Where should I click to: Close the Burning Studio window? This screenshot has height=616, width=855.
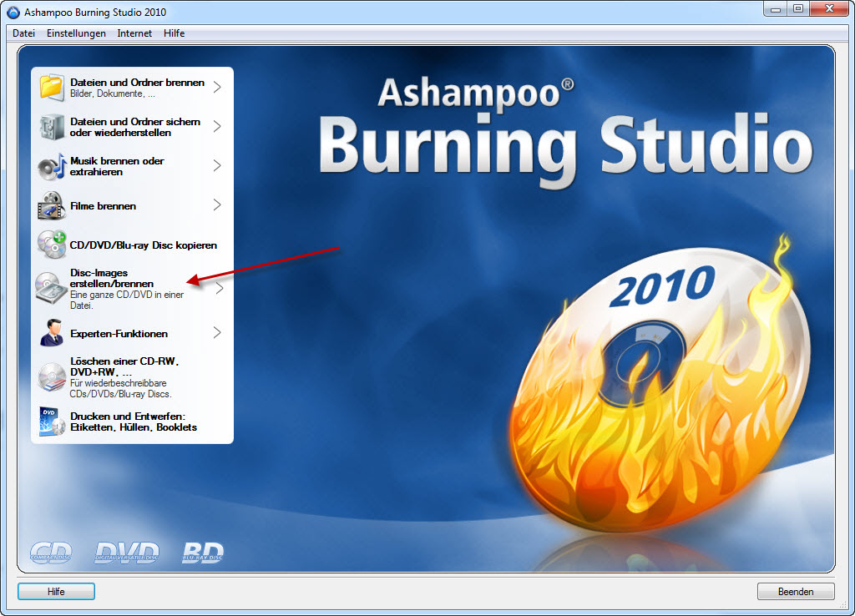[829, 9]
